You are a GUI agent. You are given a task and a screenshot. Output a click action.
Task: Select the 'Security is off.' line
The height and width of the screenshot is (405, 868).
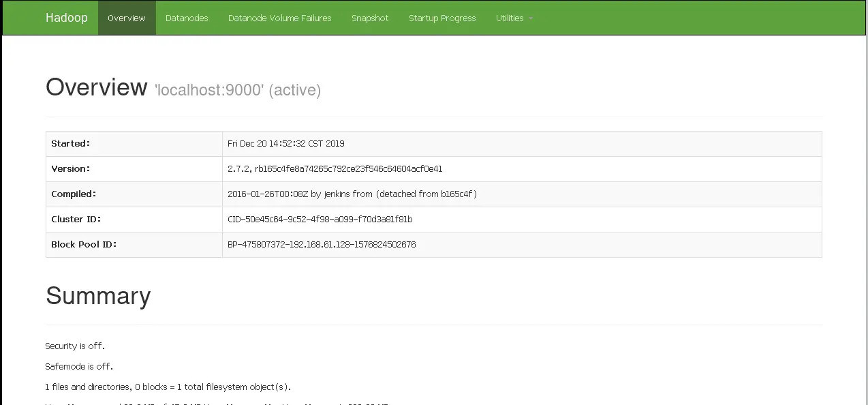click(x=75, y=346)
